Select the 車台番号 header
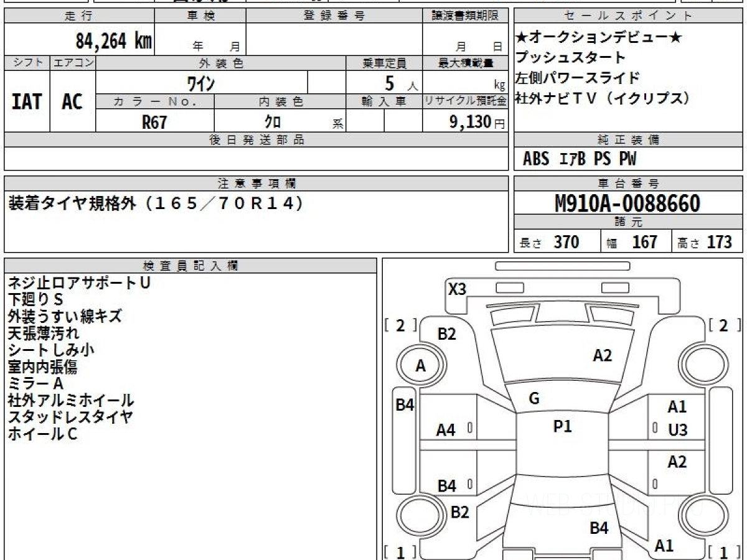Viewport: 747px width, 560px height. pos(629,183)
